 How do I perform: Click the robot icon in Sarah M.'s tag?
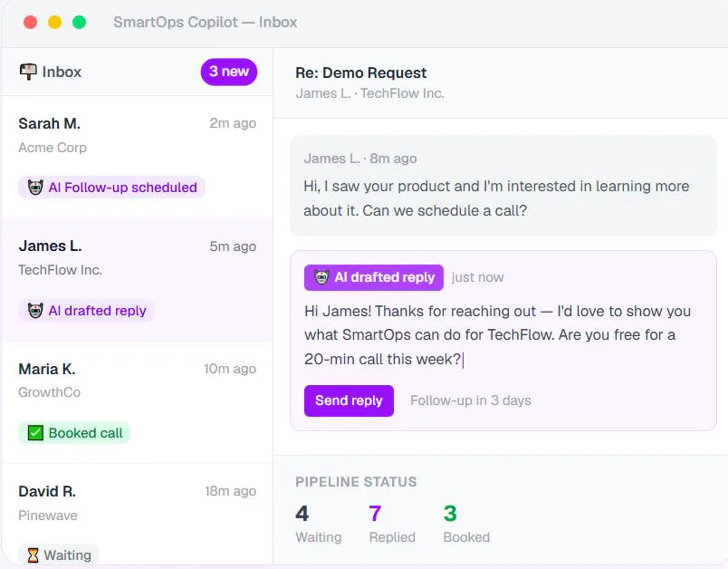pos(35,188)
